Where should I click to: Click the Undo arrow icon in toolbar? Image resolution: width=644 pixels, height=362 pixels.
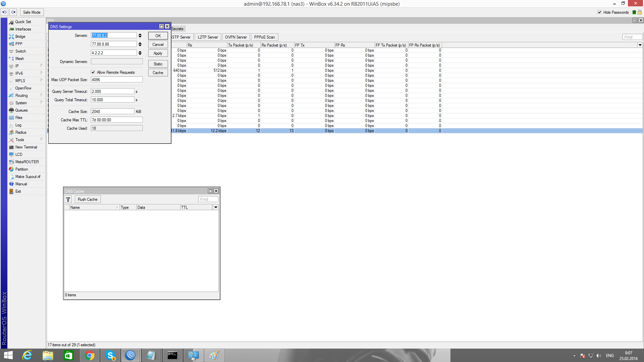click(x=5, y=12)
